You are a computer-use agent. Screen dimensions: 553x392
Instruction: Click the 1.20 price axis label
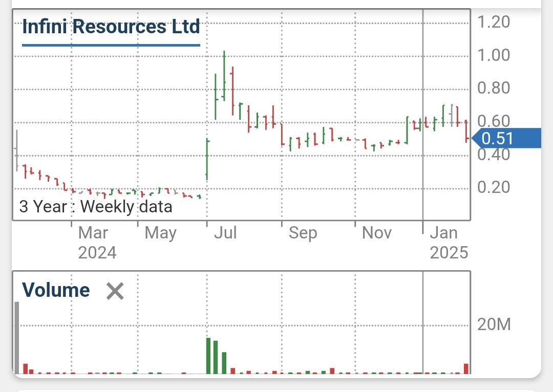pos(494,22)
